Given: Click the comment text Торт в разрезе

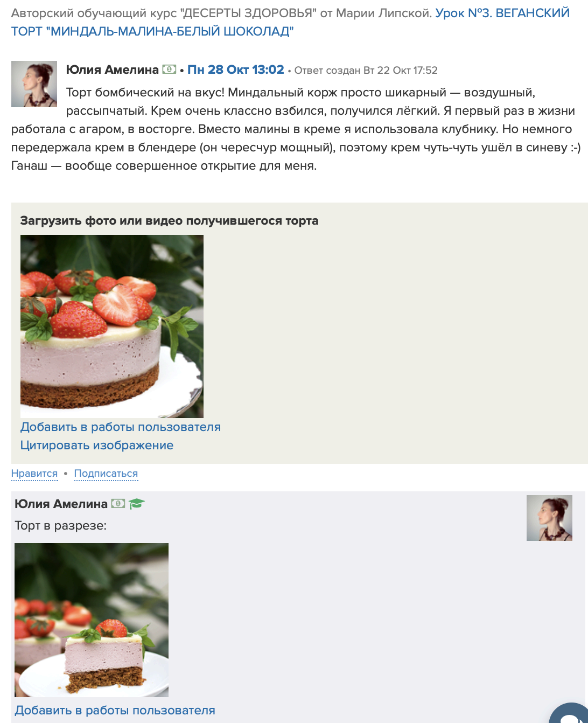Looking at the screenshot, I should point(61,525).
